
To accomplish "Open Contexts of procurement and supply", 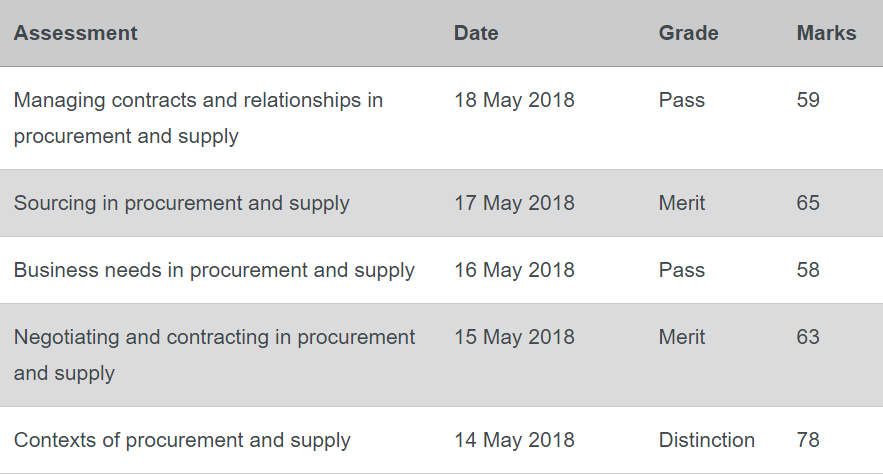I will pos(182,440).
